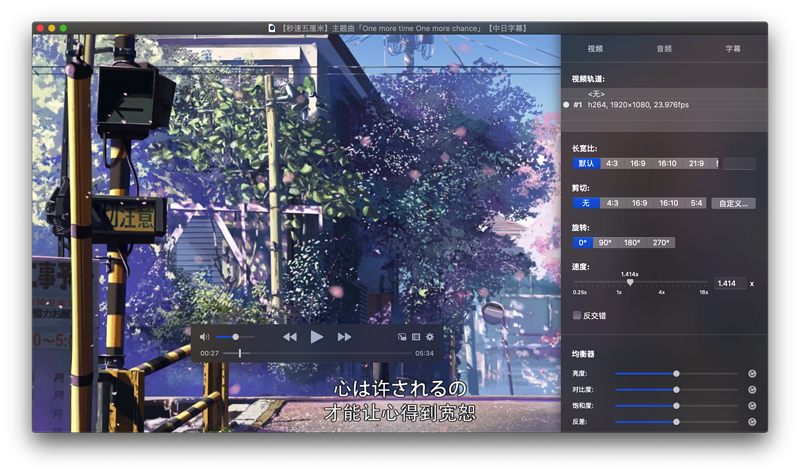Adjust the volume slider knob

point(235,337)
